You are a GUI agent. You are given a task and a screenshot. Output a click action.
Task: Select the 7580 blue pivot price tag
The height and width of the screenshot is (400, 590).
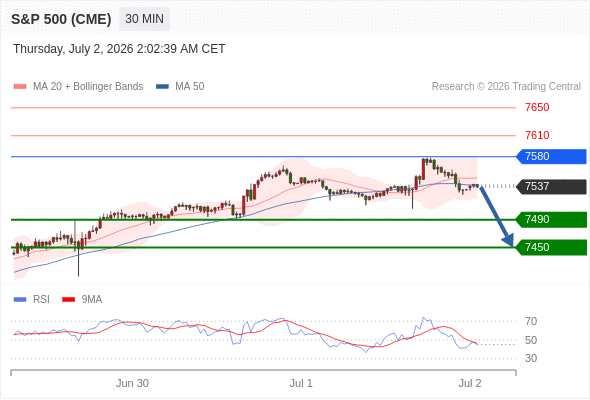click(x=551, y=156)
